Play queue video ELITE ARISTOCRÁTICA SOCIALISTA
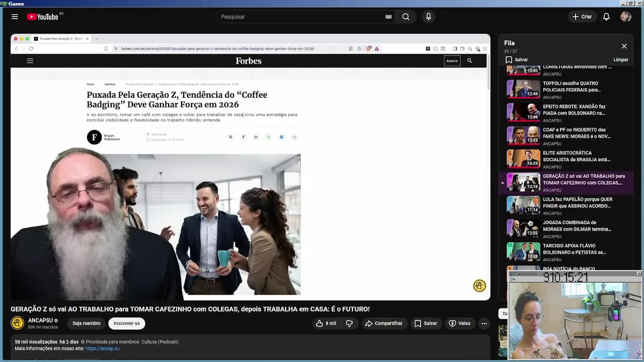Image resolution: width=644 pixels, height=362 pixels. click(567, 159)
